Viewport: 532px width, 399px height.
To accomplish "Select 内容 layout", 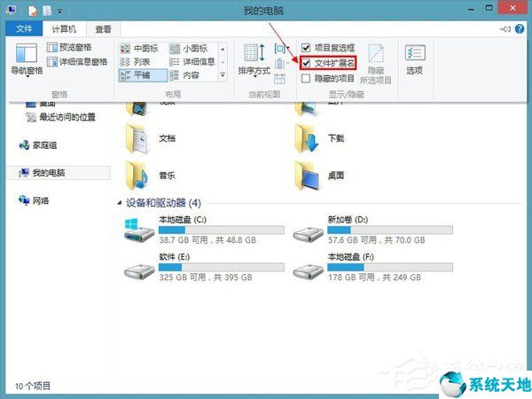I will pos(185,75).
